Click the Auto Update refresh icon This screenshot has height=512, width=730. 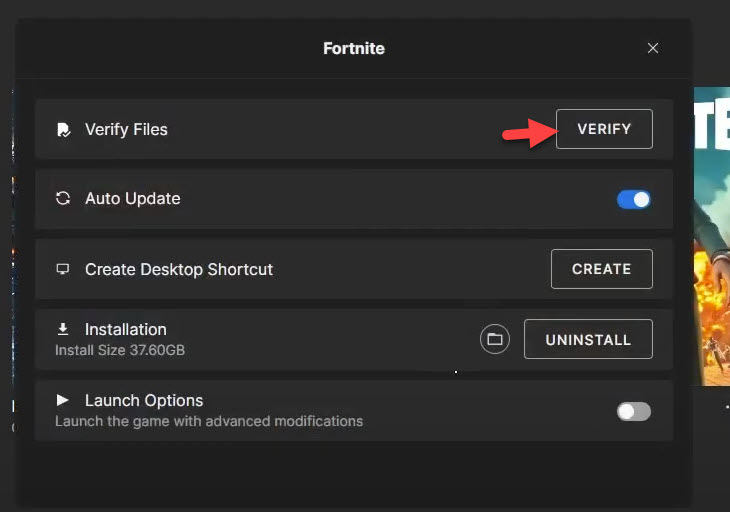coord(63,199)
